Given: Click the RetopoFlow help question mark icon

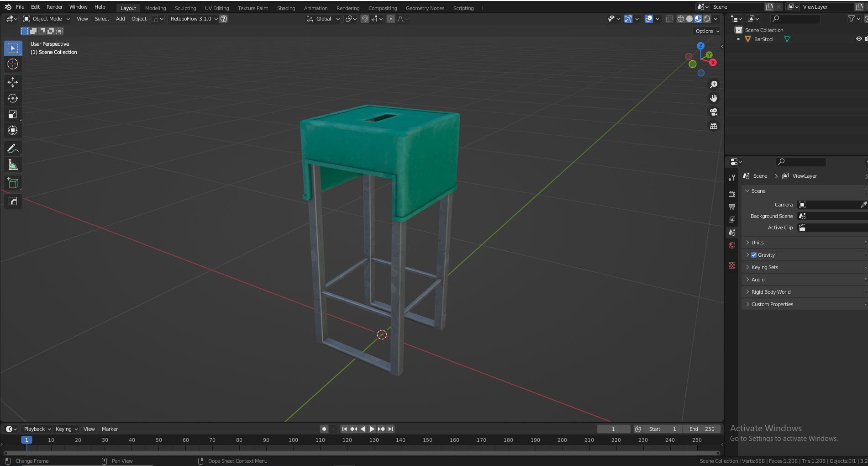Looking at the screenshot, I should (x=224, y=19).
